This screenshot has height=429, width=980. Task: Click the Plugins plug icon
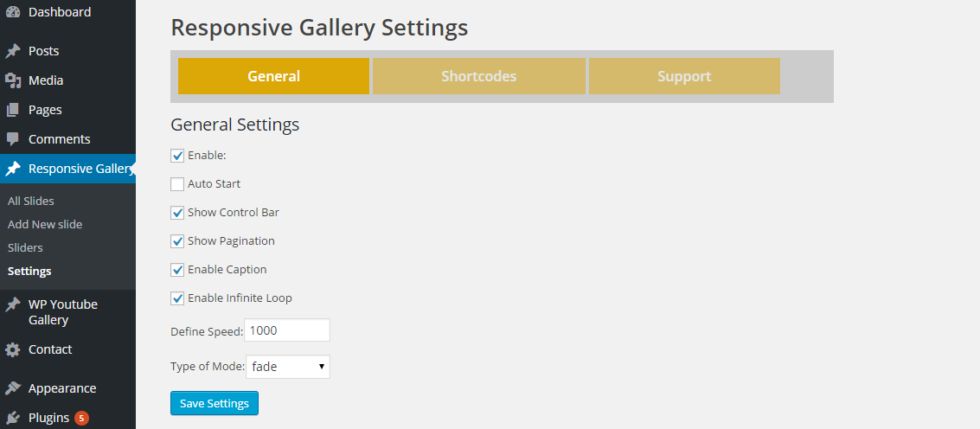[x=13, y=418]
